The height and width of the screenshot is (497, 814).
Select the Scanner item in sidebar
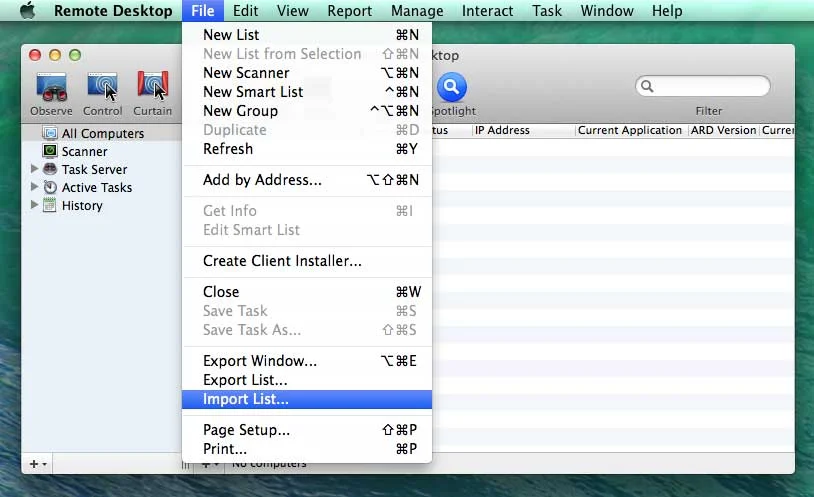pos(84,151)
